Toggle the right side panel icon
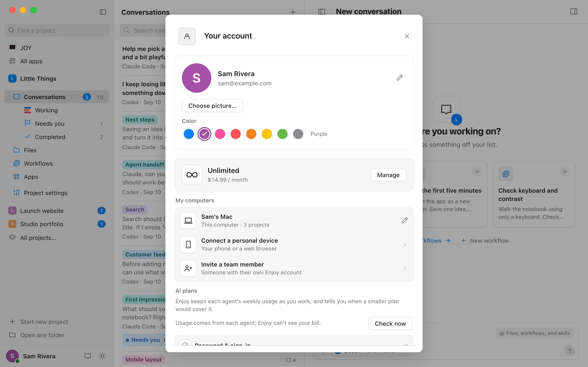Screen dimensions: 588x367 point(574,11)
